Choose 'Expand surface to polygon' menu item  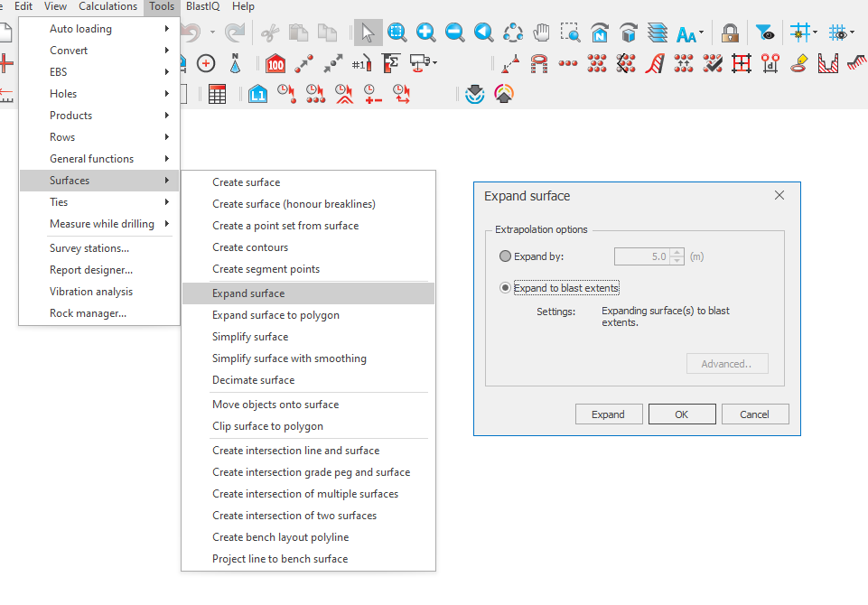308,315
